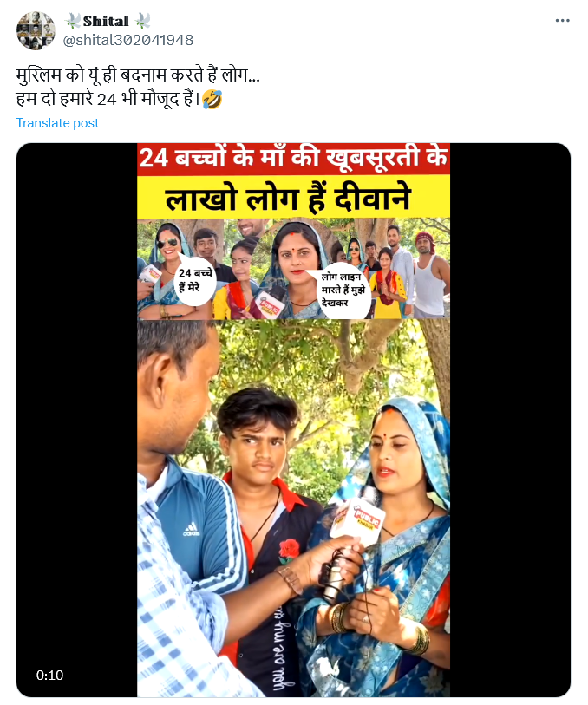Open the @shital302041948 handle link
This screenshot has height=705, width=588.
coord(128,40)
